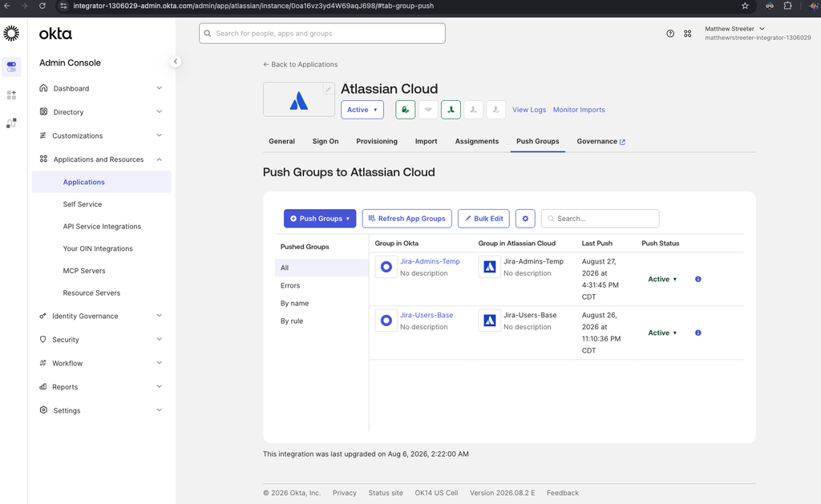Open Monitor Imports link
The image size is (821, 504).
point(579,110)
